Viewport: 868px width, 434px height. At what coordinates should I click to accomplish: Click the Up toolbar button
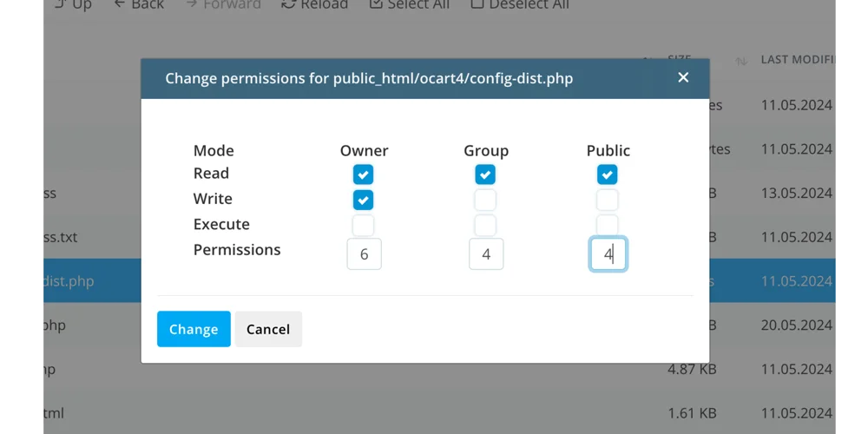[x=73, y=4]
